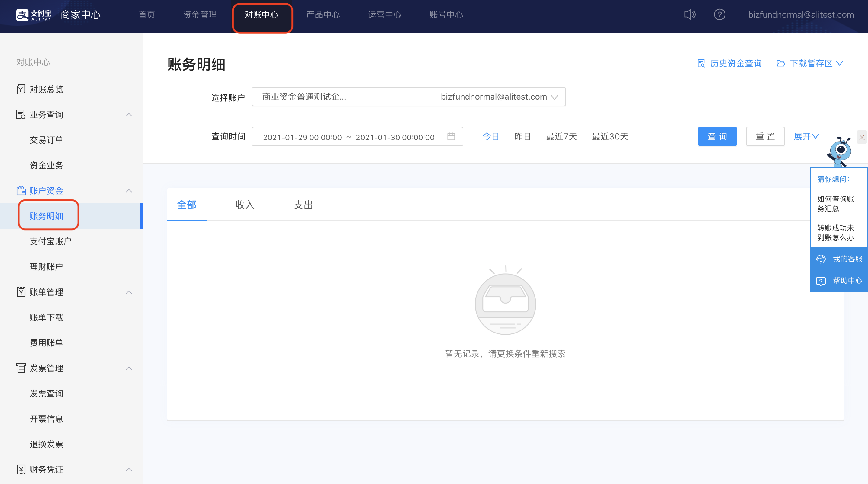
Task: Collapse the 发票管理 section chevron
Action: 129,368
